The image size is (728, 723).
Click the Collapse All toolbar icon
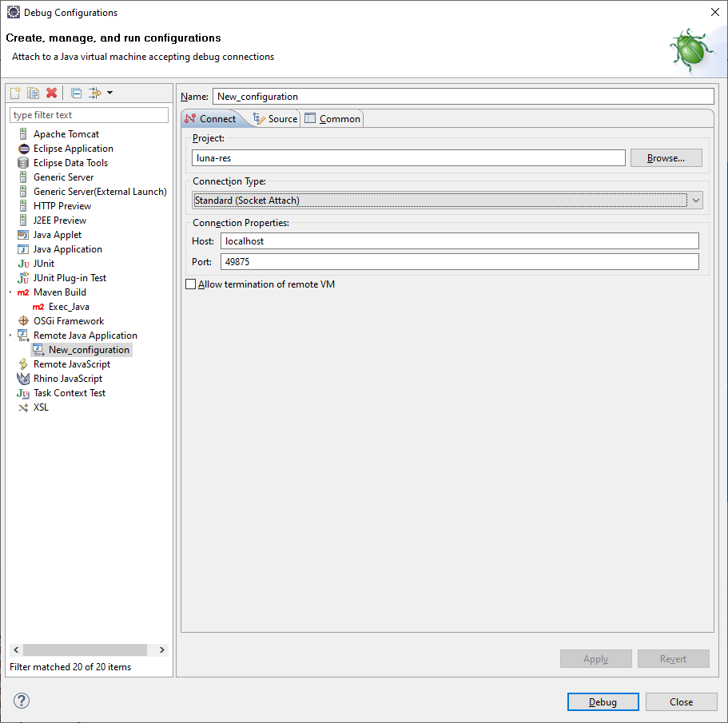tap(77, 93)
